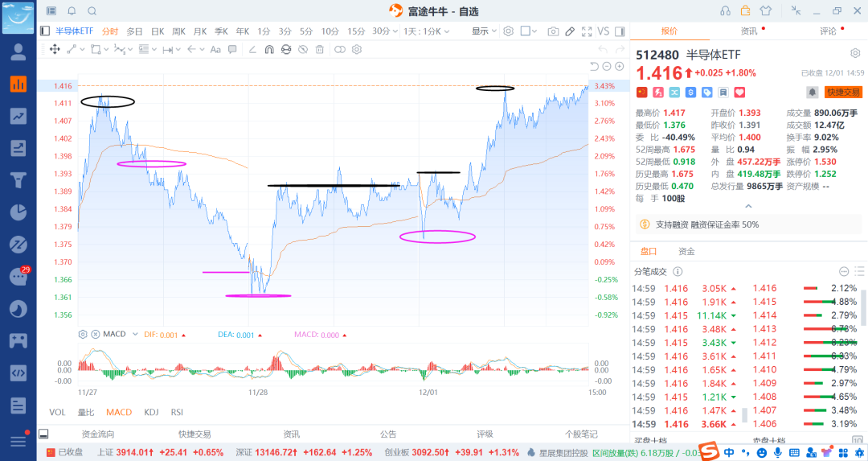Select the angle measurement tool
Screen dimensions: 868x461
(x=252, y=49)
